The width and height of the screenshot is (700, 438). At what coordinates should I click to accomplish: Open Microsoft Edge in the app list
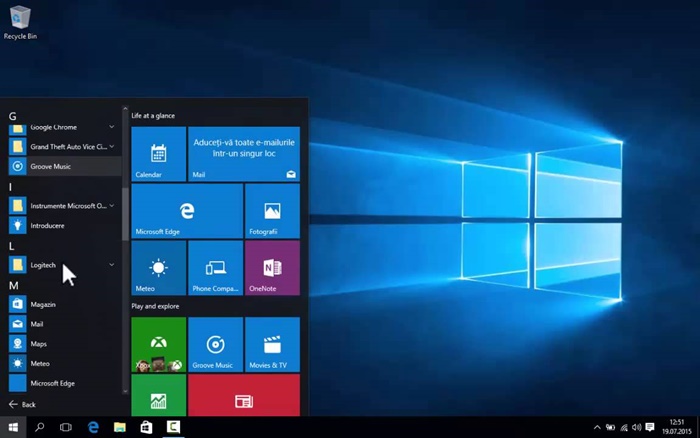pyautogui.click(x=64, y=383)
